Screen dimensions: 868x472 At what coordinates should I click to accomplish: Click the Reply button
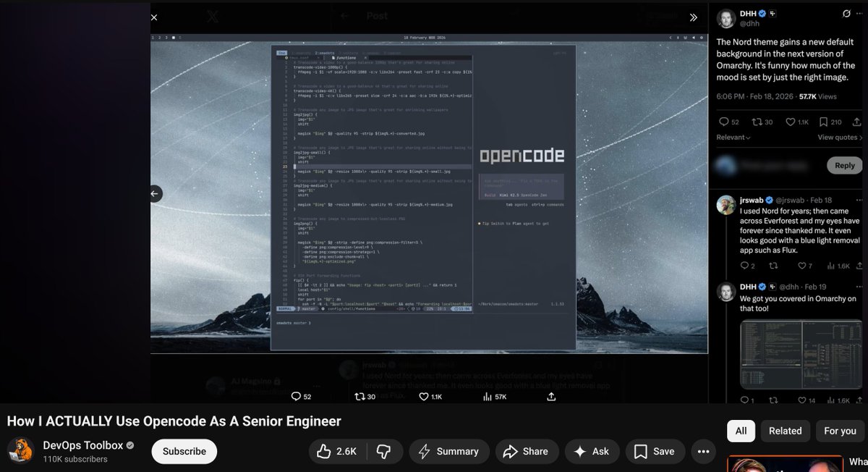coord(845,166)
